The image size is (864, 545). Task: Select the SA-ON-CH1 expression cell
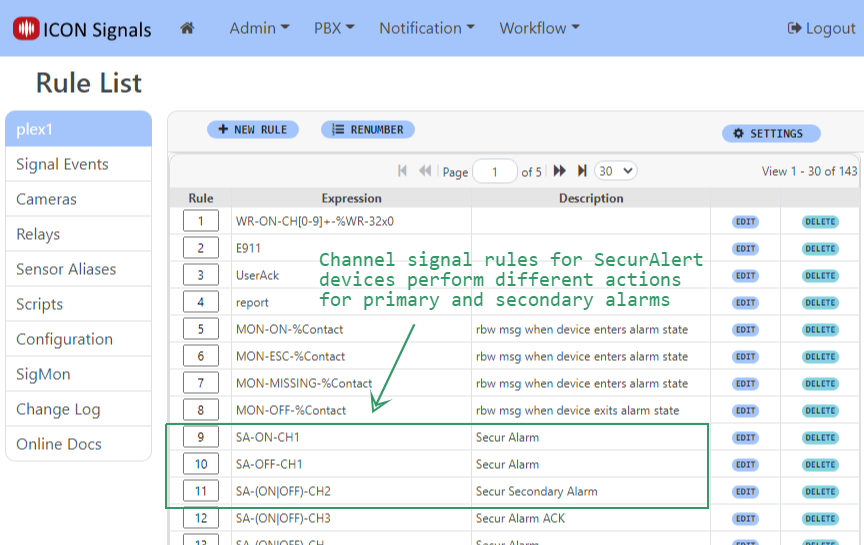point(352,437)
